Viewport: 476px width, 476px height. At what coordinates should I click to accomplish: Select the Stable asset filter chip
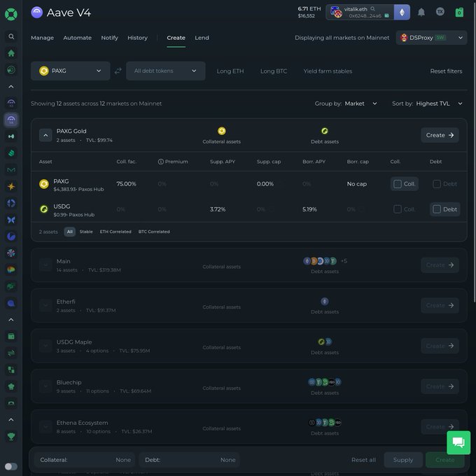86,232
